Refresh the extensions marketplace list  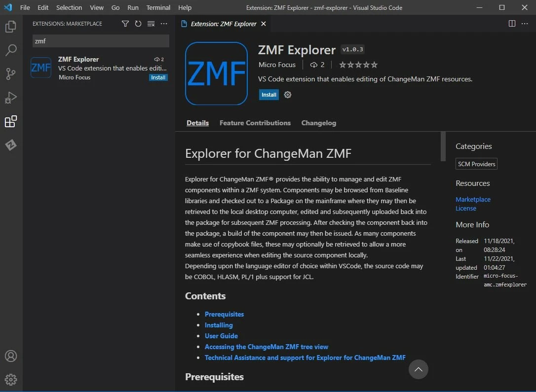pos(138,24)
